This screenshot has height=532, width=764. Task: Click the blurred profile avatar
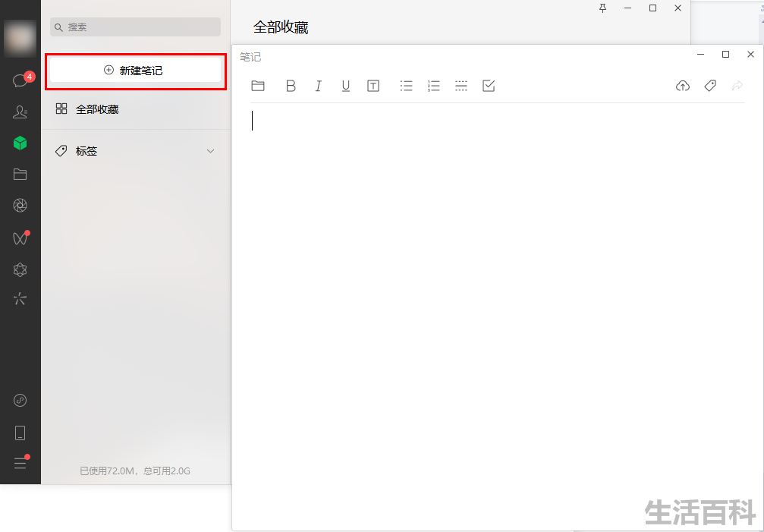pos(20,39)
